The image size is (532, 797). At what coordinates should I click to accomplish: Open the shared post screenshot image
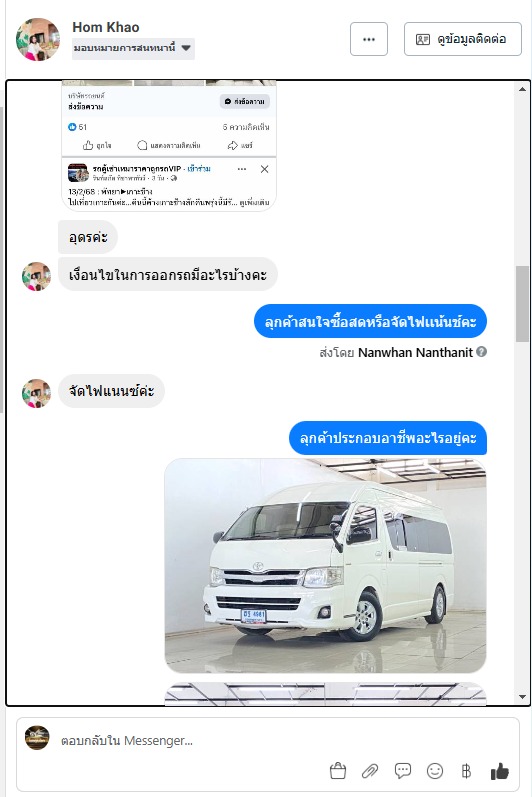[169, 145]
